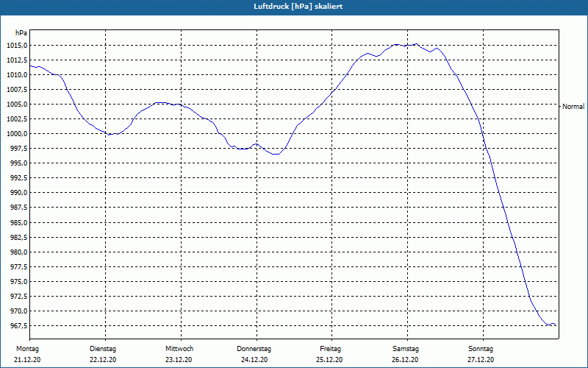Image resolution: width=588 pixels, height=368 pixels.
Task: Select the 975,0 axis value
Action: 18,282
